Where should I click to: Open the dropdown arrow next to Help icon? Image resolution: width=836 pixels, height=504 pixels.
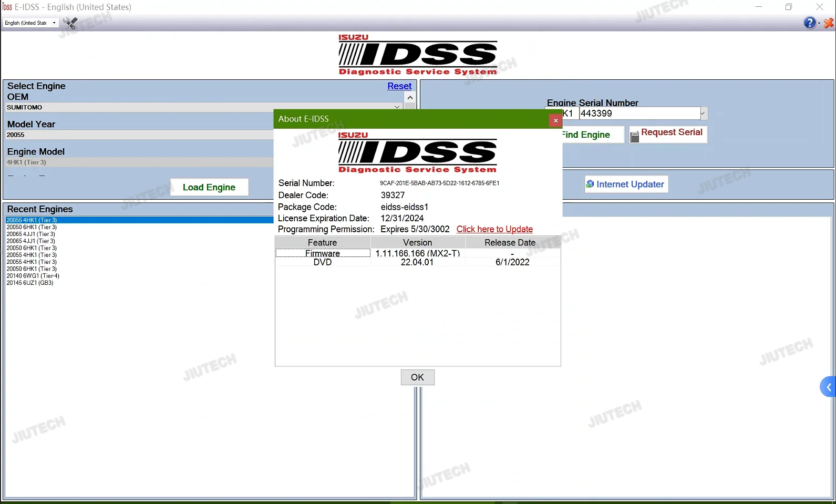point(819,24)
